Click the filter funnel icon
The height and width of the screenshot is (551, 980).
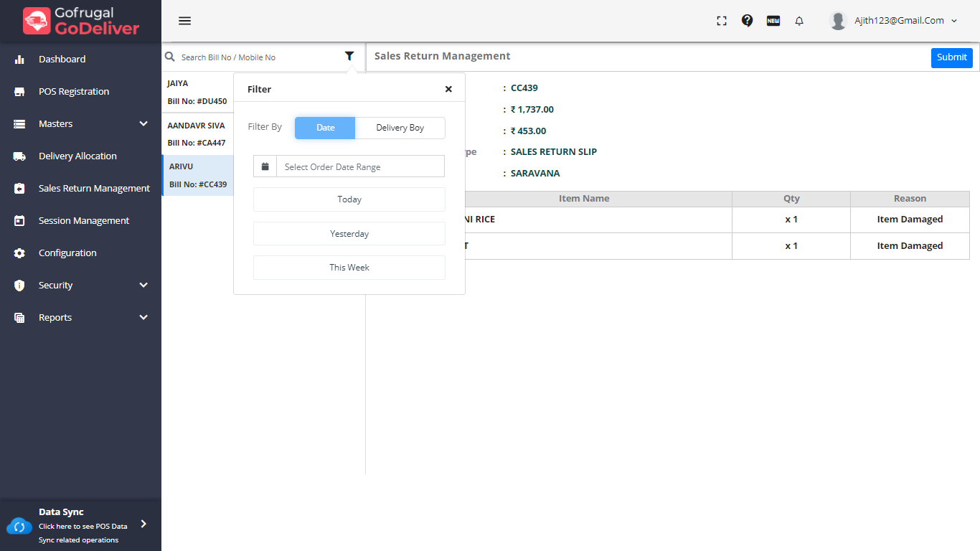pyautogui.click(x=349, y=56)
